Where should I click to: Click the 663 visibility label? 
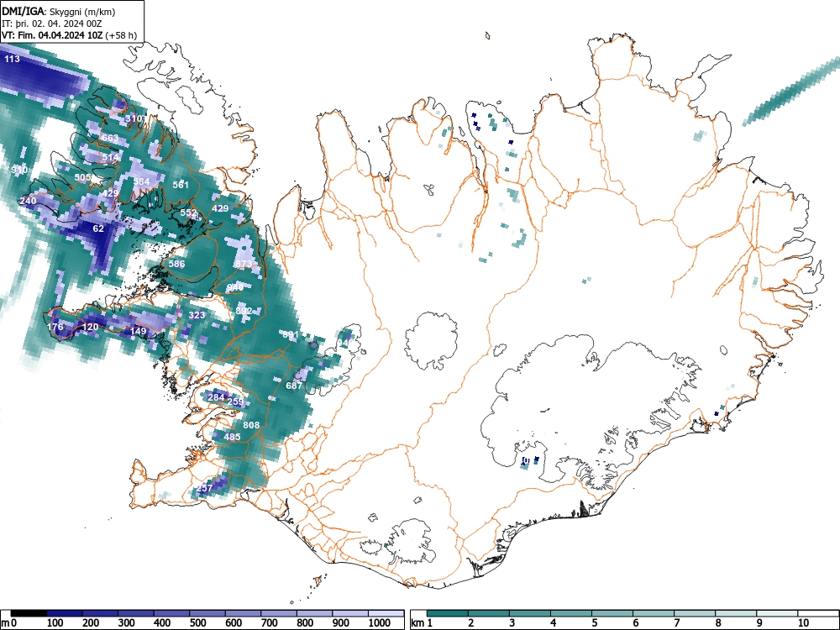click(x=110, y=139)
